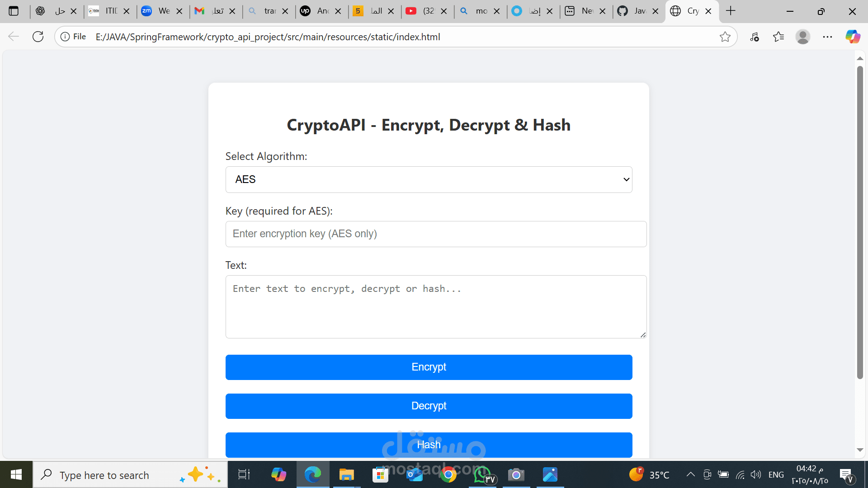Image resolution: width=868 pixels, height=488 pixels.
Task: Open Microsoft Edge in taskbar
Action: click(x=312, y=474)
